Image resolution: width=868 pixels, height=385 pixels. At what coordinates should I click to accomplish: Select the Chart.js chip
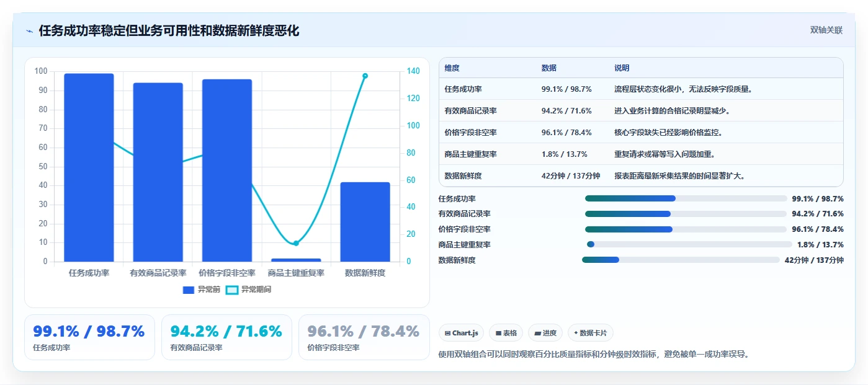(461, 333)
